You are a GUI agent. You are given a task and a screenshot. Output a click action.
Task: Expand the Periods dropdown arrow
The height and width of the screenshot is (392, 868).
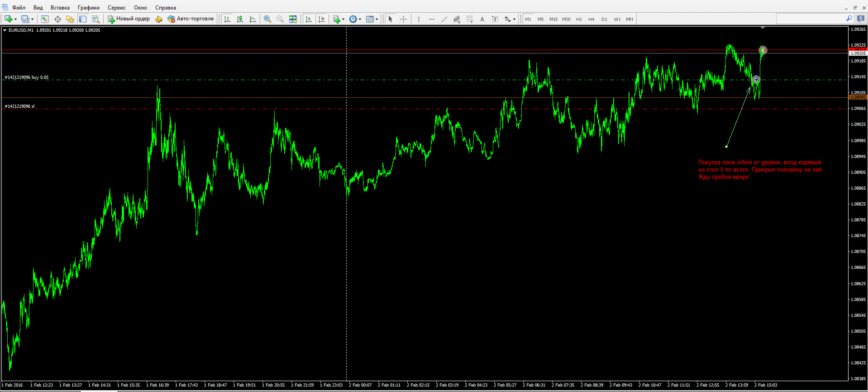point(360,19)
